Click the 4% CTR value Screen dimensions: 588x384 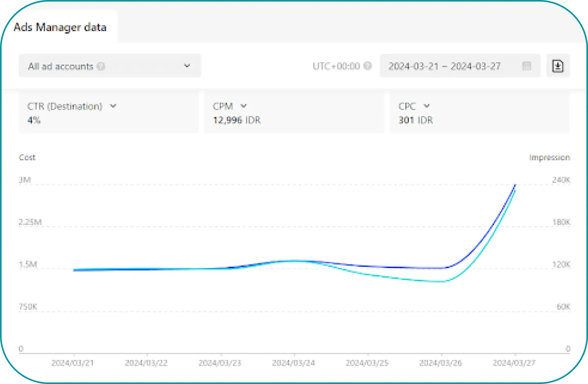(34, 120)
